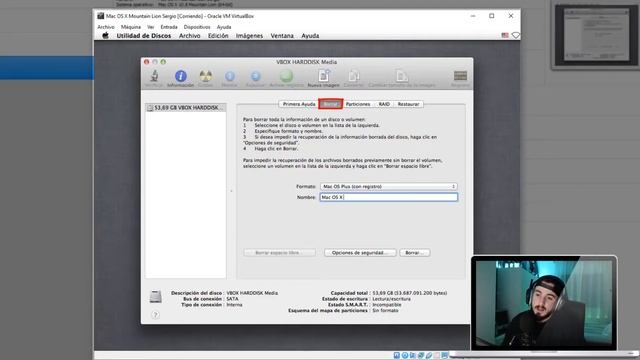Click the Montar toolbar icon
This screenshot has width=640, height=360.
pos(229,76)
